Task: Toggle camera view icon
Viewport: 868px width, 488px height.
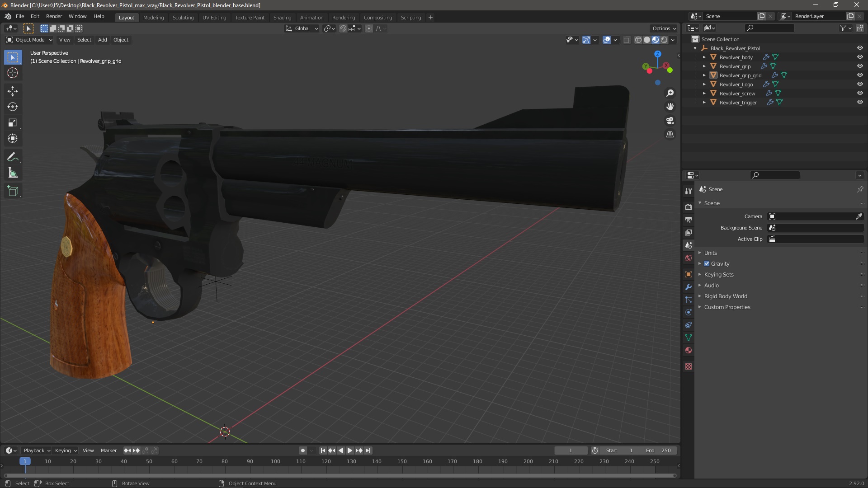Action: [x=670, y=121]
